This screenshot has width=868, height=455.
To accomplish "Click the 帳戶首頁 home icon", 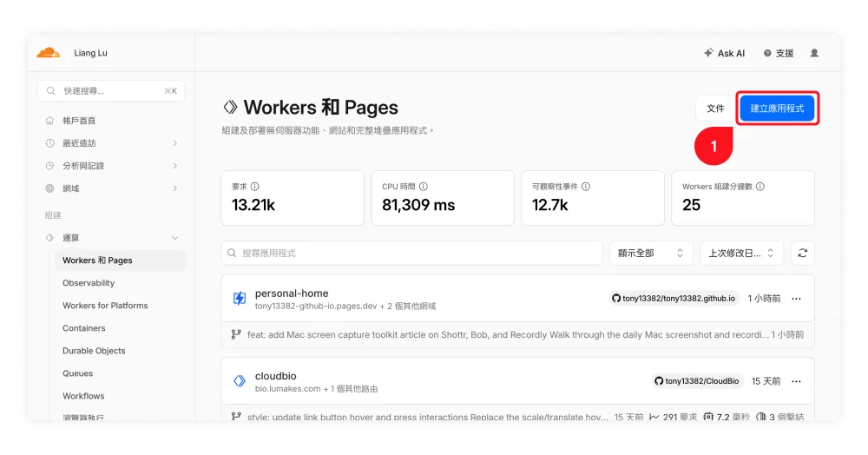I will pyautogui.click(x=49, y=121).
